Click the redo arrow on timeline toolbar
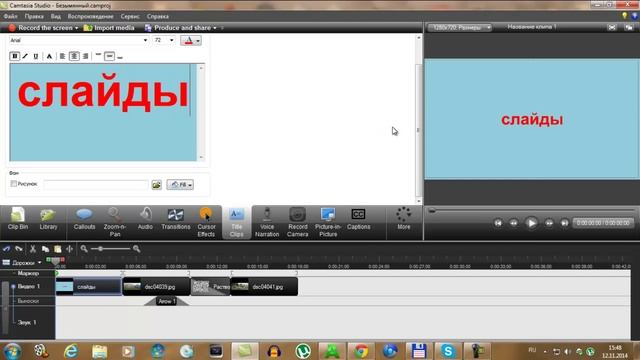The width and height of the screenshot is (640, 360). [x=19, y=249]
